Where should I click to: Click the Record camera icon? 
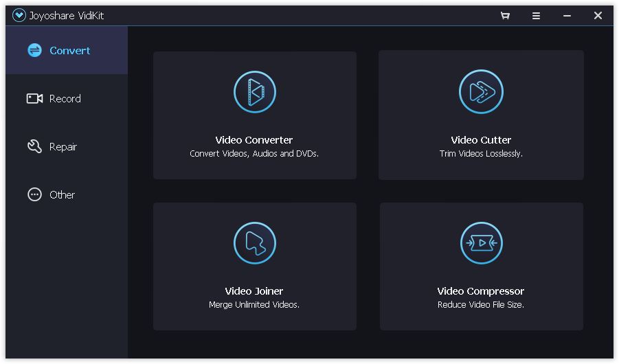click(x=35, y=98)
